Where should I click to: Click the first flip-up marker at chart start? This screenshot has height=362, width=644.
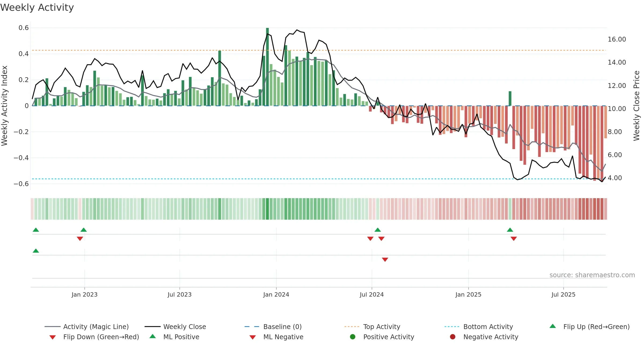coord(36,230)
